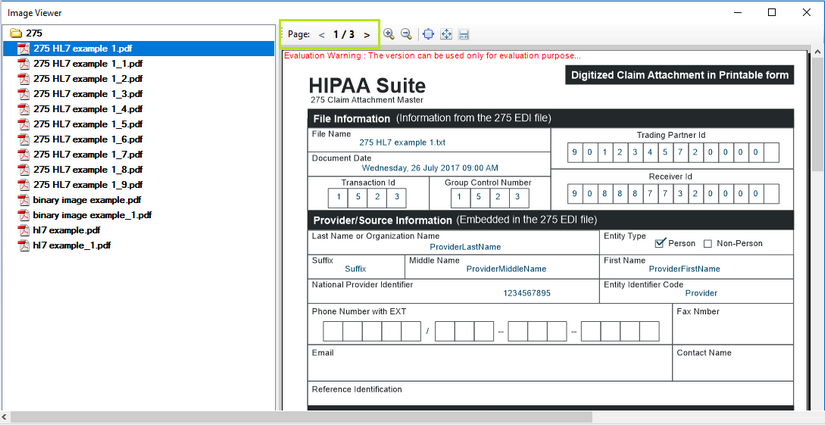Click PDF icon of 275 HL7 example 1_9.pdf

click(23, 185)
